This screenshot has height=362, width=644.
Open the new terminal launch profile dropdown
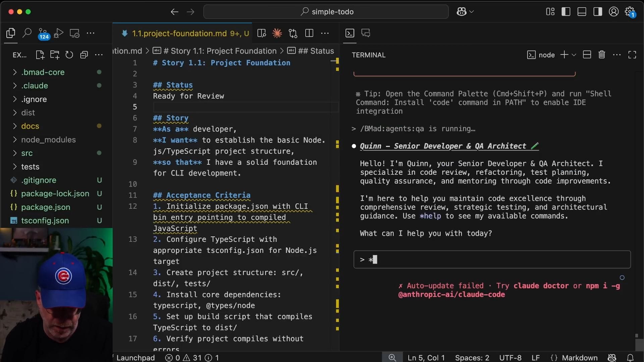(x=574, y=55)
